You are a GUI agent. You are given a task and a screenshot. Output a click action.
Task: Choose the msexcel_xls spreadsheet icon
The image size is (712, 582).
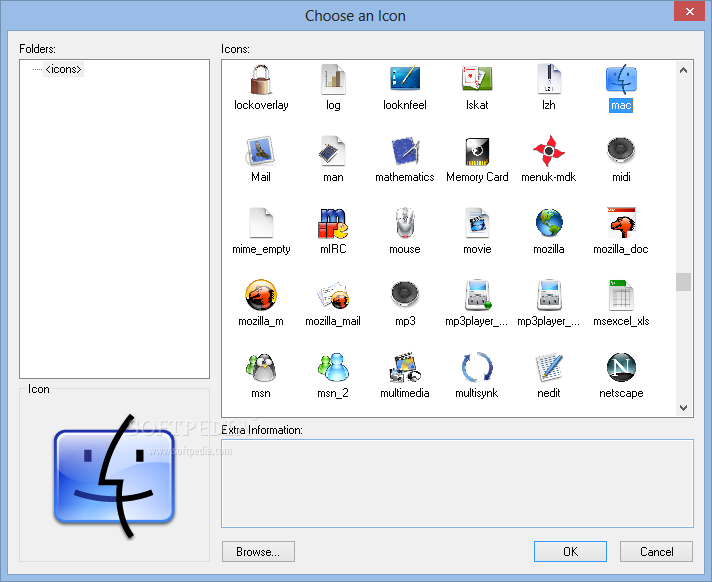[621, 295]
